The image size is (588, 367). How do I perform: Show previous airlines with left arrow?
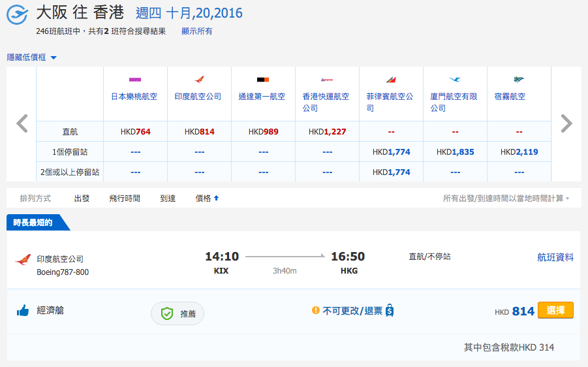point(22,123)
